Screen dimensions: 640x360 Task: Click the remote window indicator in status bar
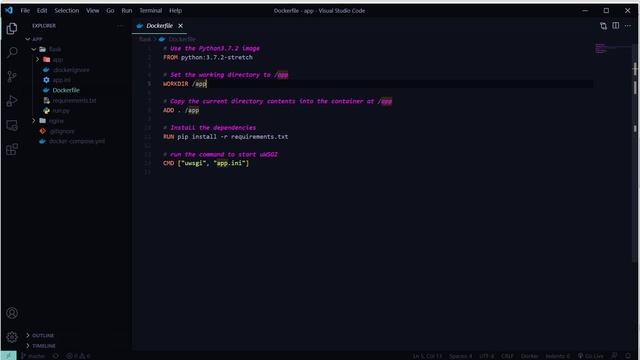click(8, 356)
